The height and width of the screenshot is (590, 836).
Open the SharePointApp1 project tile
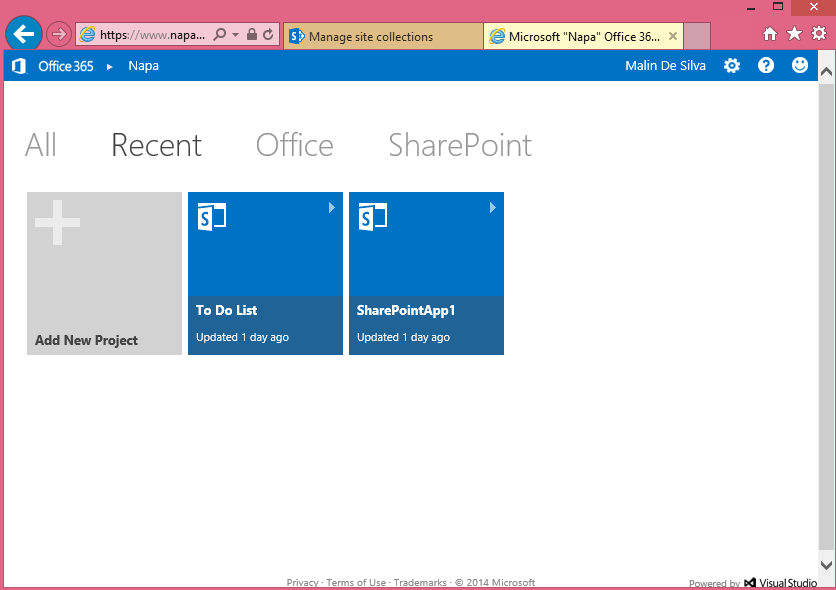point(427,273)
